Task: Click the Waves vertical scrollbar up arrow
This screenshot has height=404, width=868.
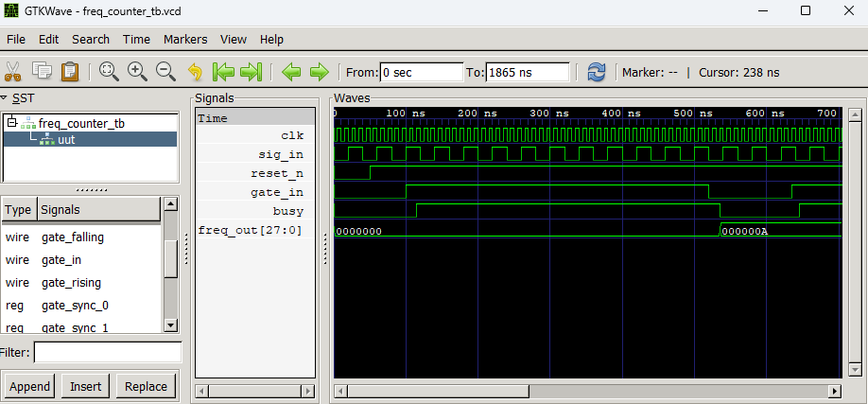Action: point(856,115)
